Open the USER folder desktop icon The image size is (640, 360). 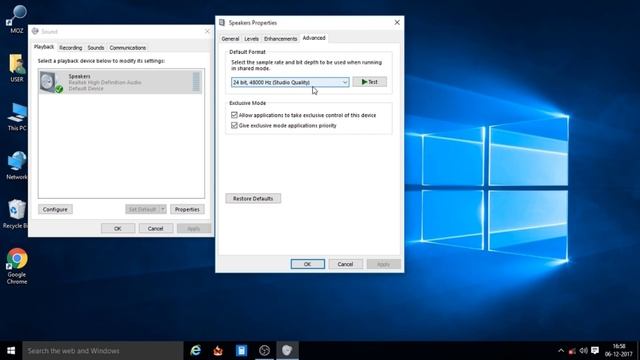click(x=16, y=67)
